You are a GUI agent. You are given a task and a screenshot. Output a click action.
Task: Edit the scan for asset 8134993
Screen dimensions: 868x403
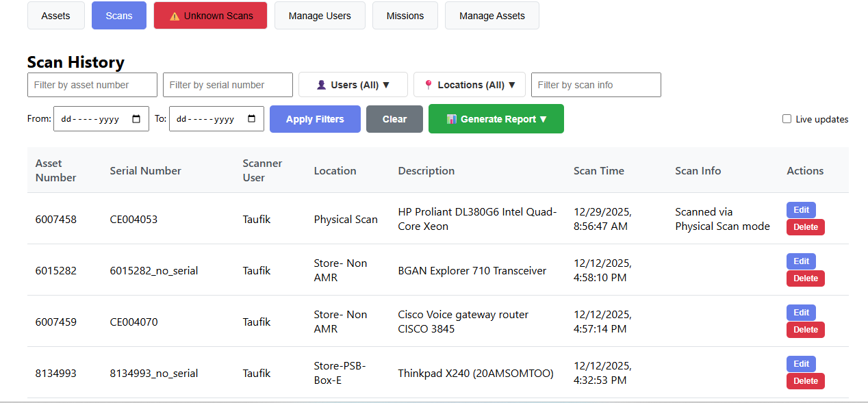[801, 364]
